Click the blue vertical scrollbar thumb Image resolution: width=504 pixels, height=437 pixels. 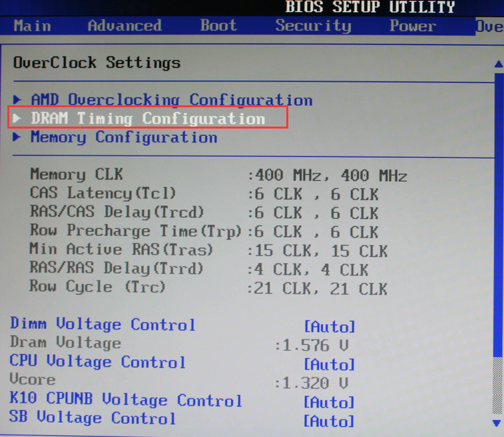499,215
